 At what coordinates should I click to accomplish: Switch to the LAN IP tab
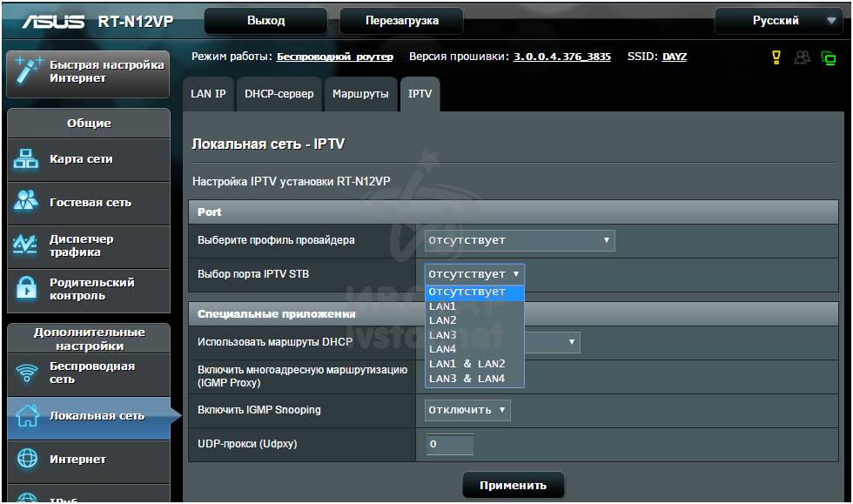point(208,94)
